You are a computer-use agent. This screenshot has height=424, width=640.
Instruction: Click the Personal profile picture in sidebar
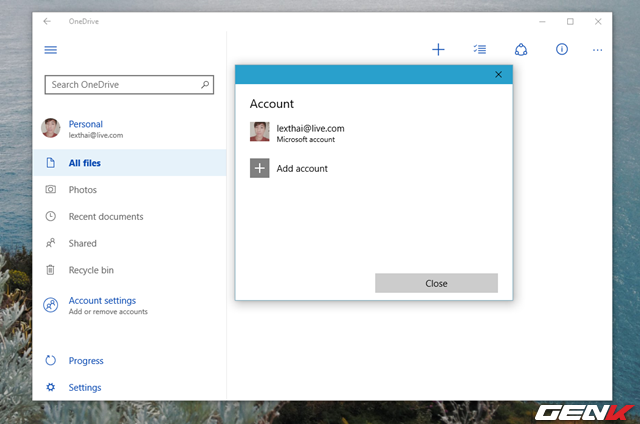[51, 128]
